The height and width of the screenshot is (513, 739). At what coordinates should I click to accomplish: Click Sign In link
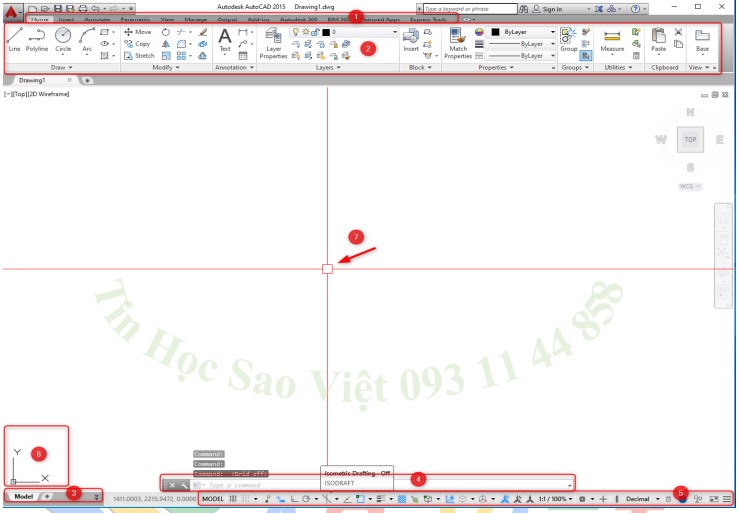click(552, 9)
